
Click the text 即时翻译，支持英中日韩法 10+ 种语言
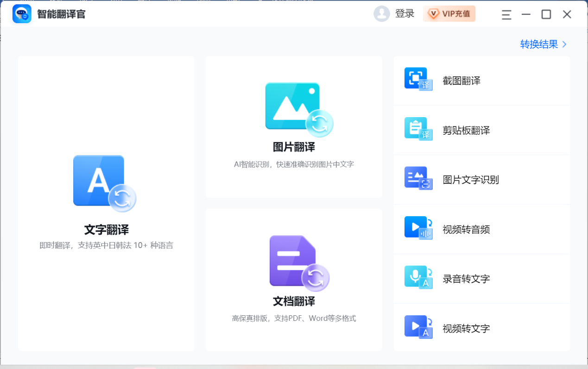click(x=107, y=245)
